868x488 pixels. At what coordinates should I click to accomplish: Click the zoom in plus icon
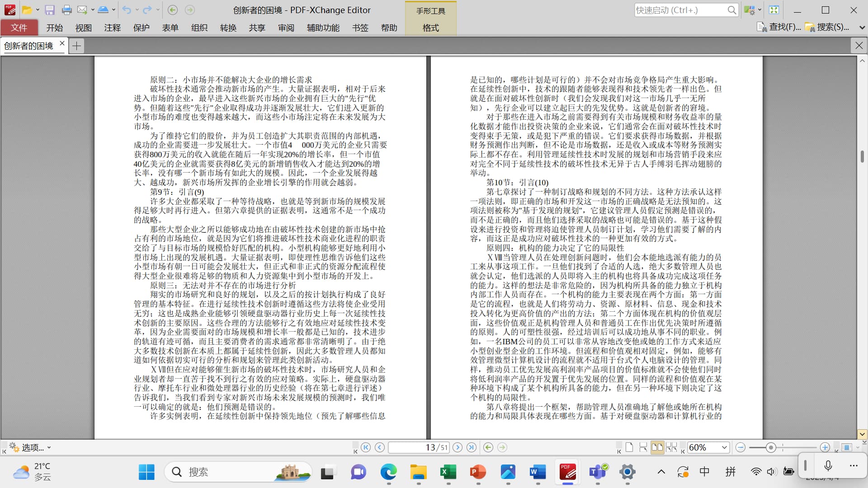[825, 447]
